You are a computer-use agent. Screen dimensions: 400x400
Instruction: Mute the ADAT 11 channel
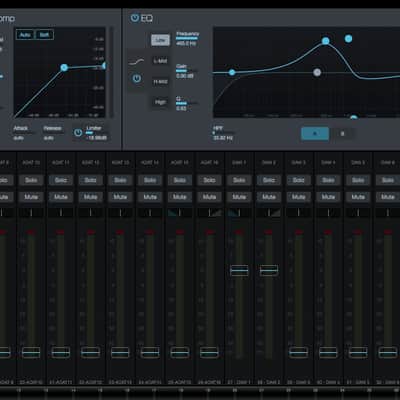click(x=61, y=197)
